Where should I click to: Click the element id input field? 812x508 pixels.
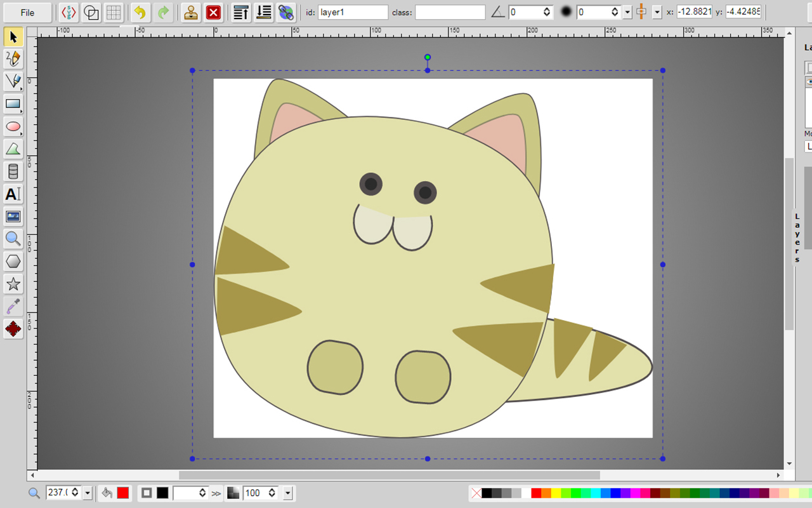353,12
